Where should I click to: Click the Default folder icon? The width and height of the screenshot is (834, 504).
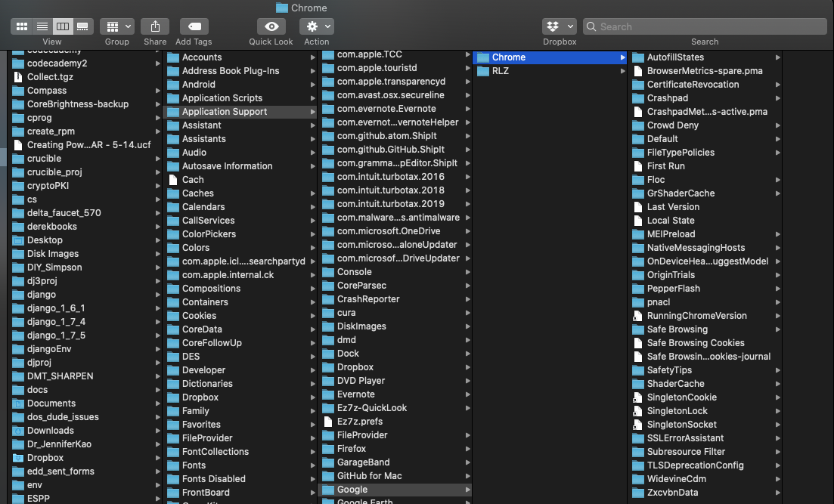point(638,139)
